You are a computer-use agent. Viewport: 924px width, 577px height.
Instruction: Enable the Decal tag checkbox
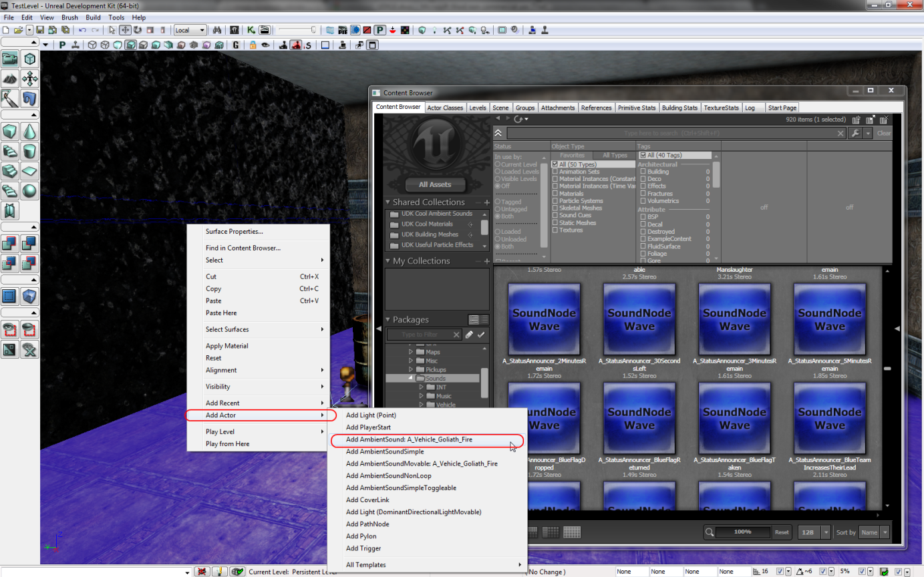643,224
